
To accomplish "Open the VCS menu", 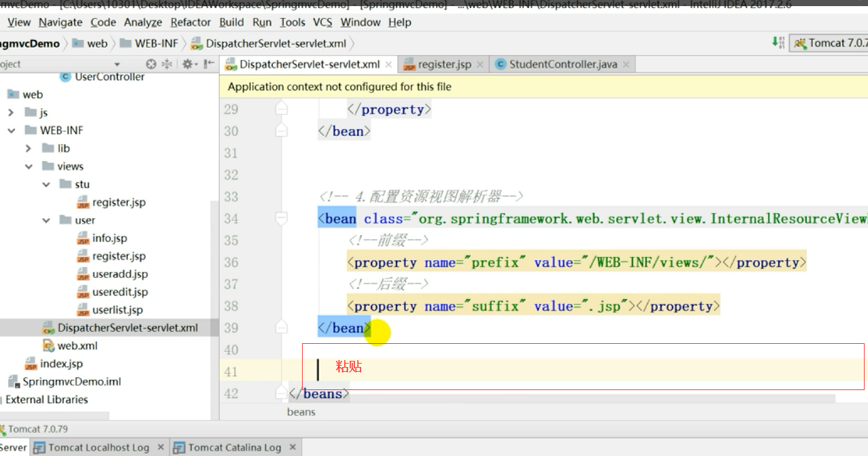I will click(323, 22).
